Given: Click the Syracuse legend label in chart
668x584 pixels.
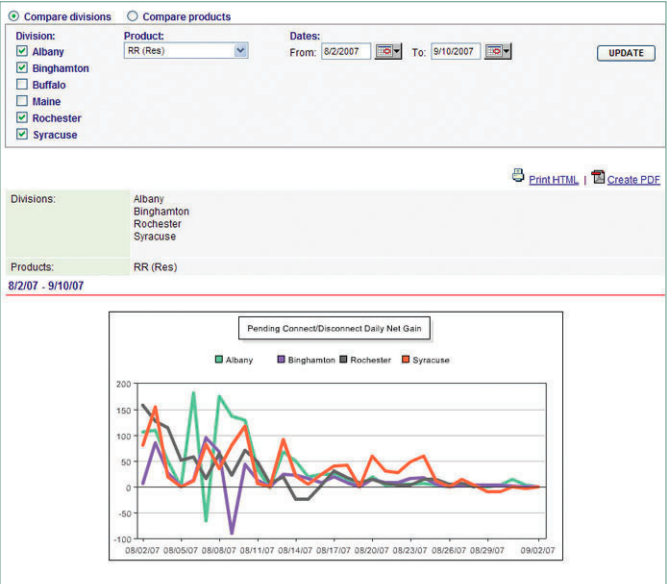Looking at the screenshot, I should 431,360.
